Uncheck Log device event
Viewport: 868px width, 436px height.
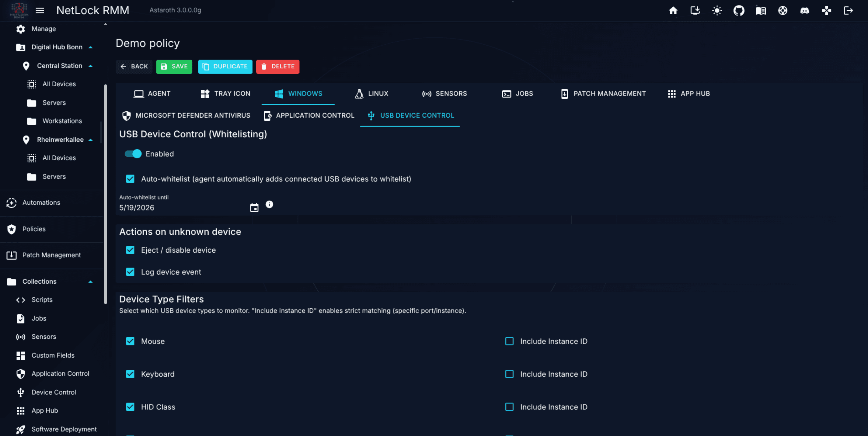pos(130,272)
